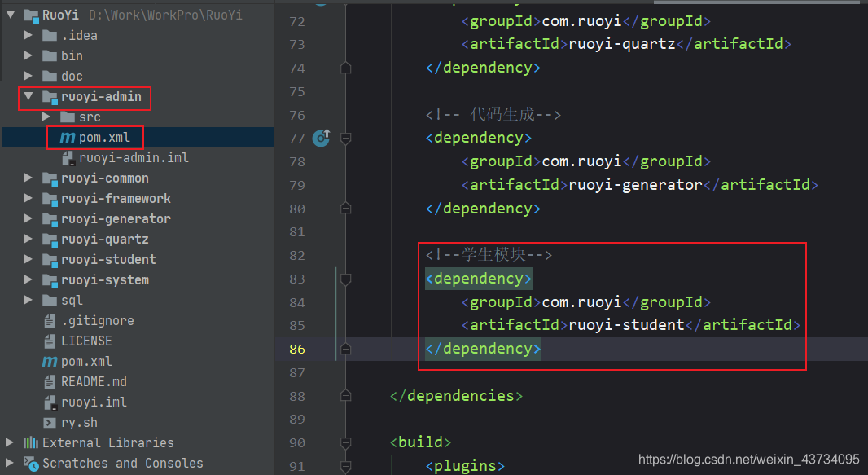Expand the ruoyi-student module arrow

click(x=28, y=259)
